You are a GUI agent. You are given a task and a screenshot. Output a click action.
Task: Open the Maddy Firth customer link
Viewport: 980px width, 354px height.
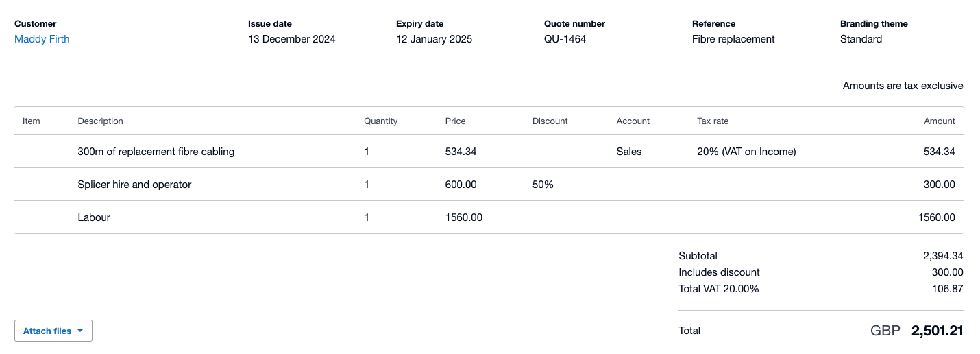click(x=42, y=39)
